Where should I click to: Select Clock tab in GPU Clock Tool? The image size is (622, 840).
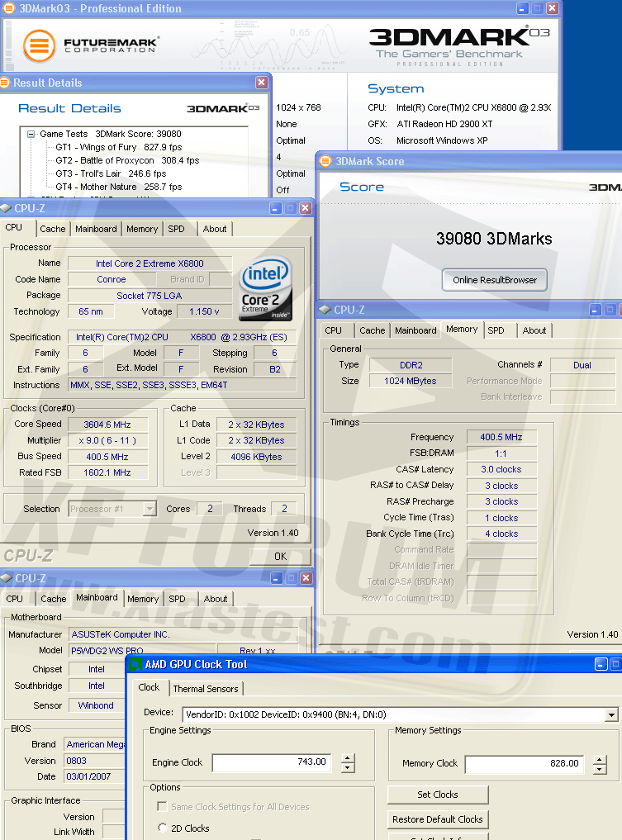click(149, 687)
